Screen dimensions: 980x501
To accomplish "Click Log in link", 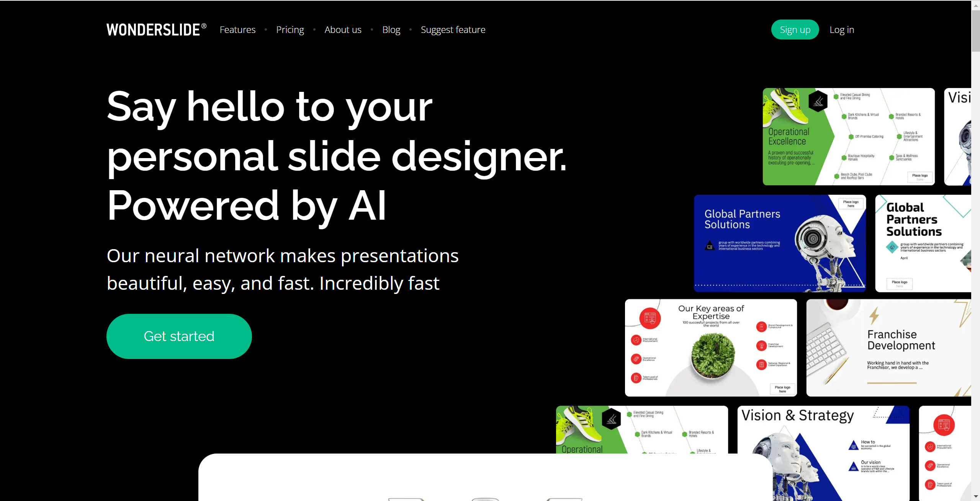I will (842, 29).
